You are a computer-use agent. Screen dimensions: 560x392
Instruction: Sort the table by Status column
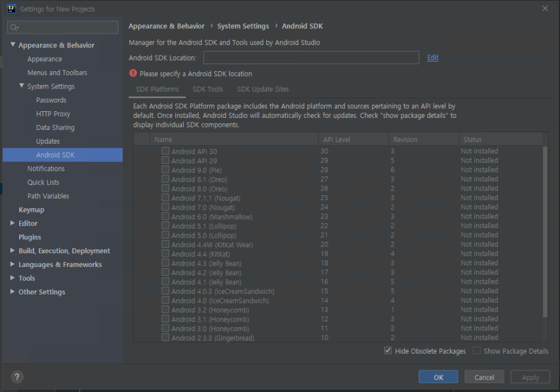500,139
